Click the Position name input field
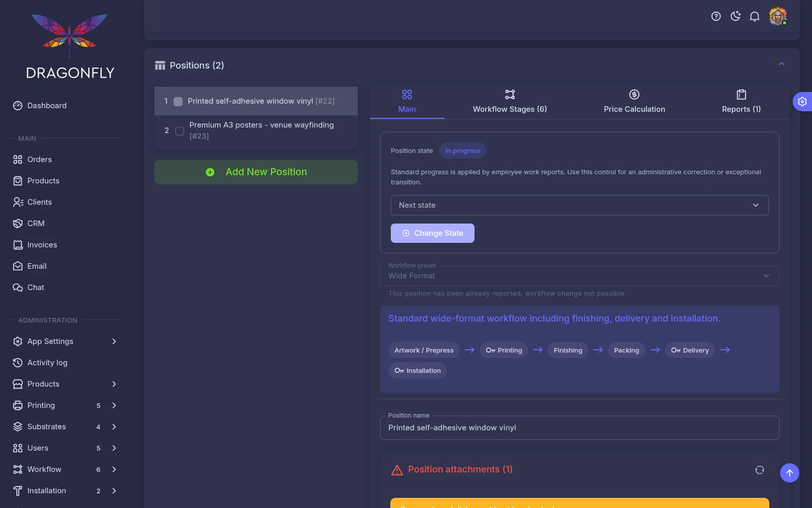 580,428
